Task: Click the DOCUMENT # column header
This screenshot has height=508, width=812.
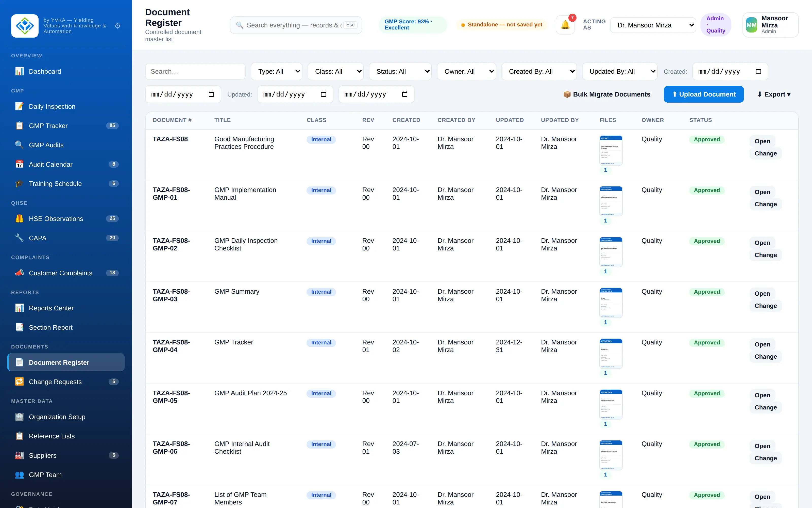Action: 172,120
